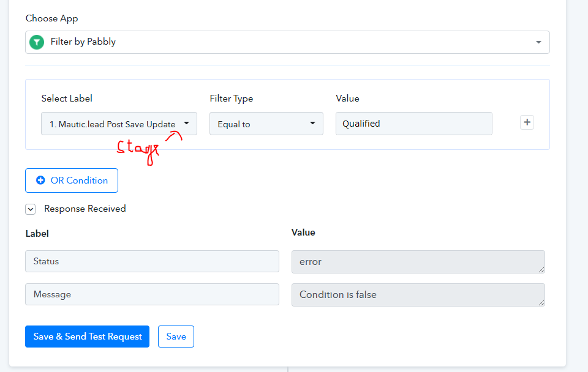
Task: Collapse the Response Received section chevron
Action: (x=31, y=209)
